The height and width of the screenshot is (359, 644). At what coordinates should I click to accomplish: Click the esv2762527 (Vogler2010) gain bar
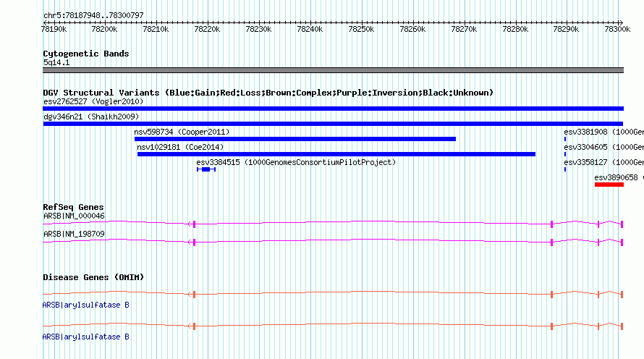pos(333,109)
